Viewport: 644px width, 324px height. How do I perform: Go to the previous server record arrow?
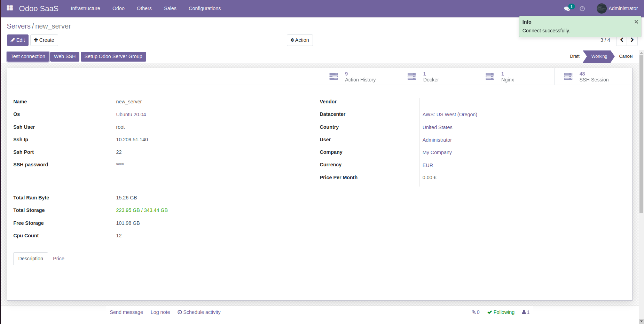click(x=621, y=40)
